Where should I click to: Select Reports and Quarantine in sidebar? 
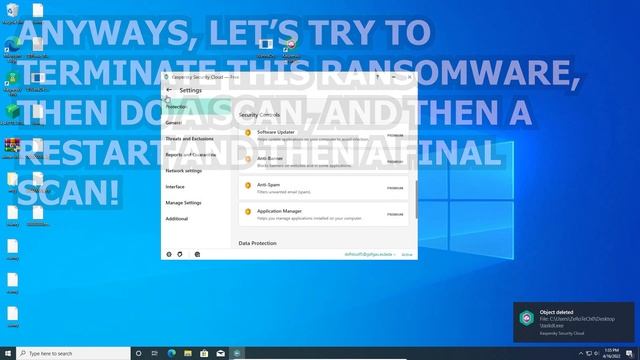click(191, 155)
